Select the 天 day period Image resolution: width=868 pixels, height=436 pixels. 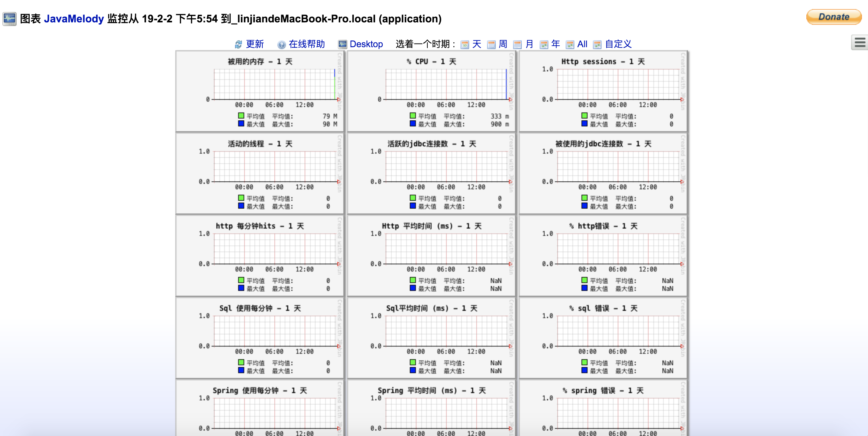476,44
